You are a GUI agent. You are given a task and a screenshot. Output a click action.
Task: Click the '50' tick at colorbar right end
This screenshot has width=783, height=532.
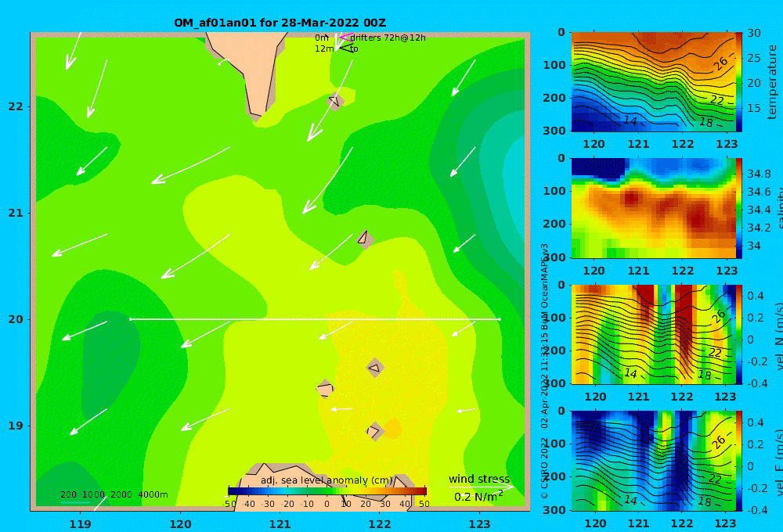[x=424, y=504]
